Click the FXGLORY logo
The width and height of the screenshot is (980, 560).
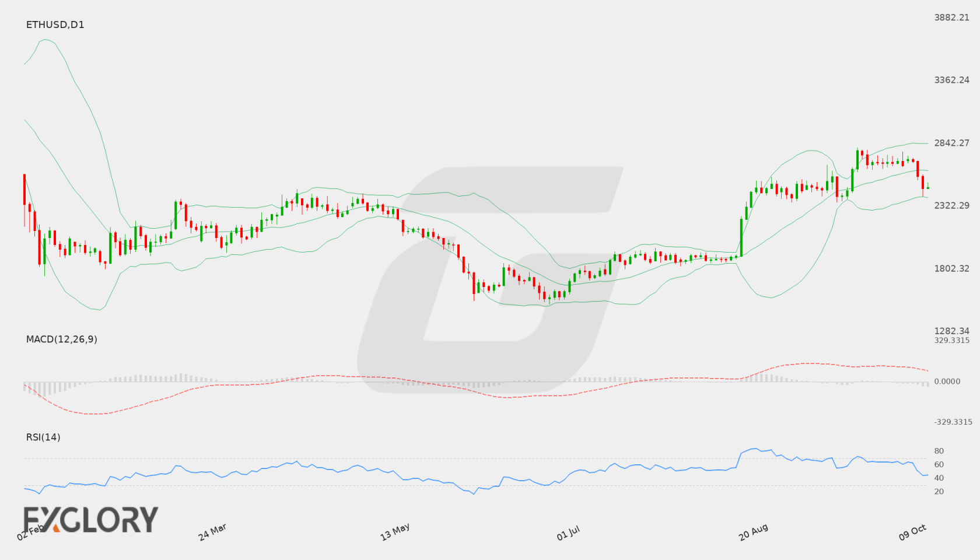[x=90, y=519]
